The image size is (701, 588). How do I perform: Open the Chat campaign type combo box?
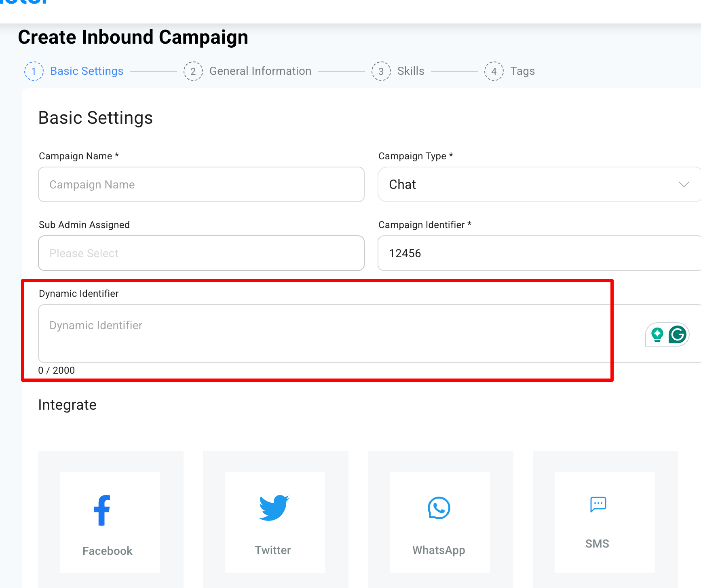pyautogui.click(x=526, y=184)
